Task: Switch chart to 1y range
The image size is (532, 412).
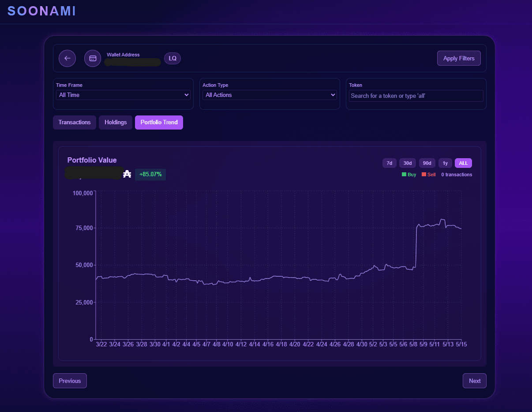Action: pyautogui.click(x=445, y=163)
